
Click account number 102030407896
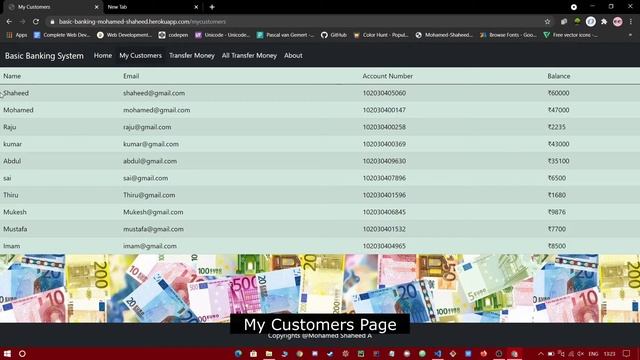[x=384, y=178]
